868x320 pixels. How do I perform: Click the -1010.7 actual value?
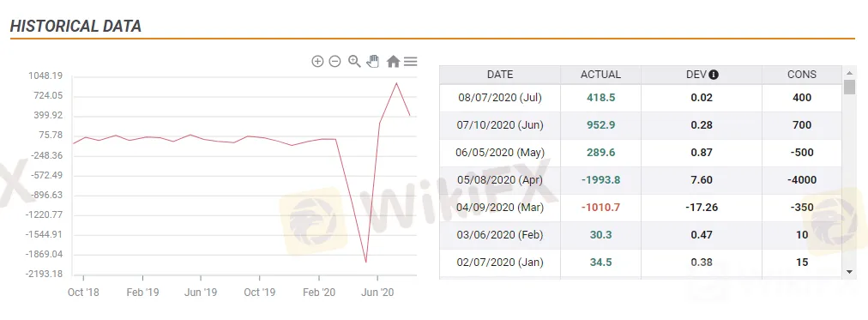pos(600,208)
